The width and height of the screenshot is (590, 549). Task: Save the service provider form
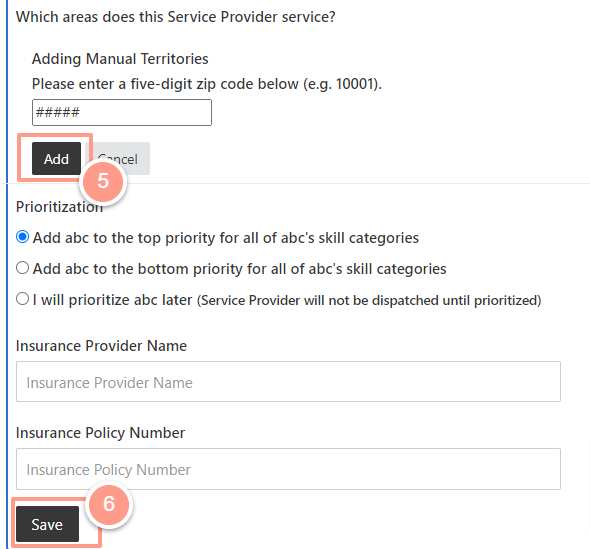[47, 524]
